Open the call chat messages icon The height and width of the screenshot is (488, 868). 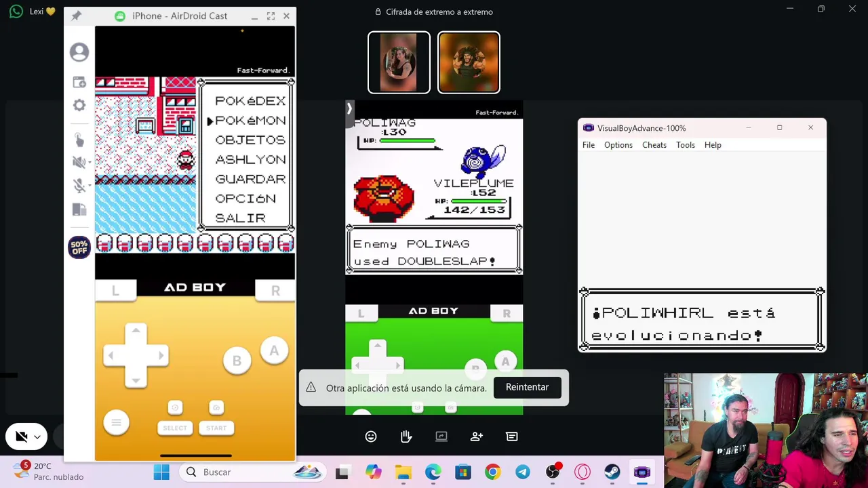(512, 436)
